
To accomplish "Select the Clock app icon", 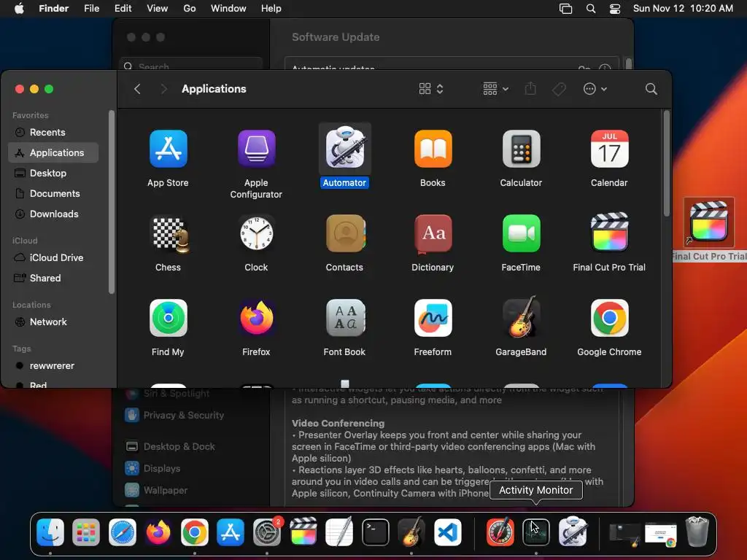I will (256, 234).
